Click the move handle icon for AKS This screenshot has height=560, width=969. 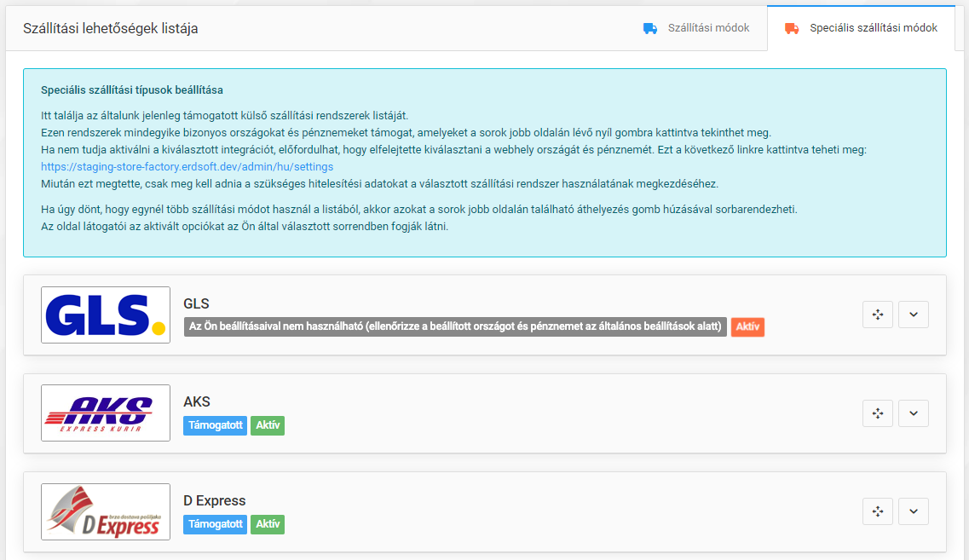878,413
